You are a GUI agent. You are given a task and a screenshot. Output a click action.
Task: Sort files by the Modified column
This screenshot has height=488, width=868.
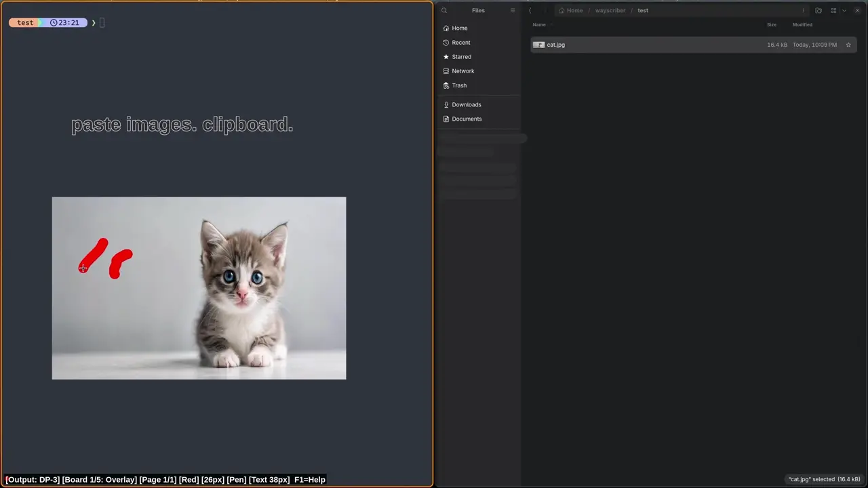tap(802, 24)
